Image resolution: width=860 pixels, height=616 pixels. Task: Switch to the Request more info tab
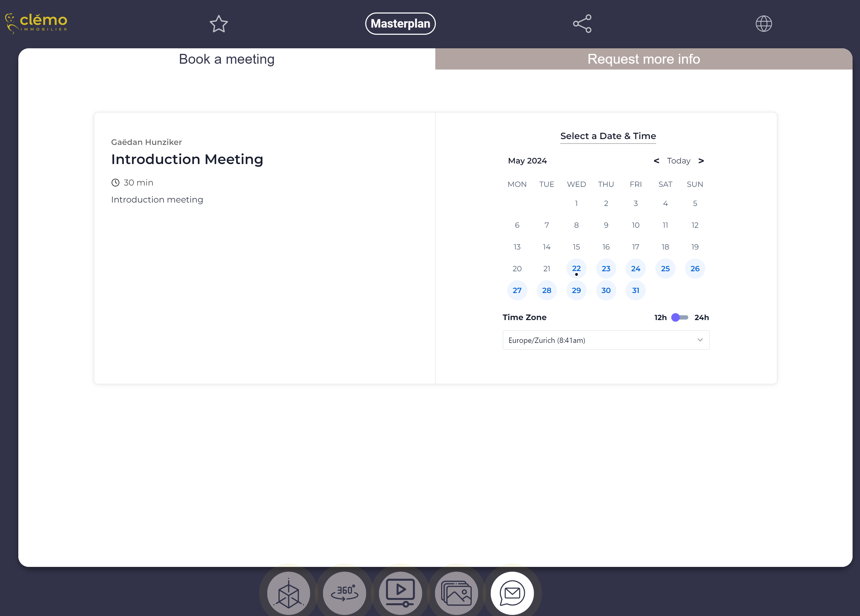pyautogui.click(x=643, y=59)
